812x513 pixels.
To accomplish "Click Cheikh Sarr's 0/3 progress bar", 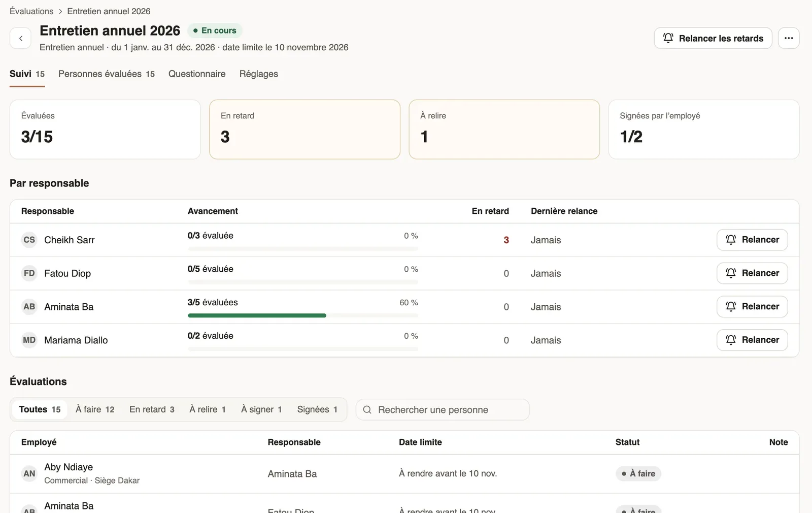I will [303, 249].
